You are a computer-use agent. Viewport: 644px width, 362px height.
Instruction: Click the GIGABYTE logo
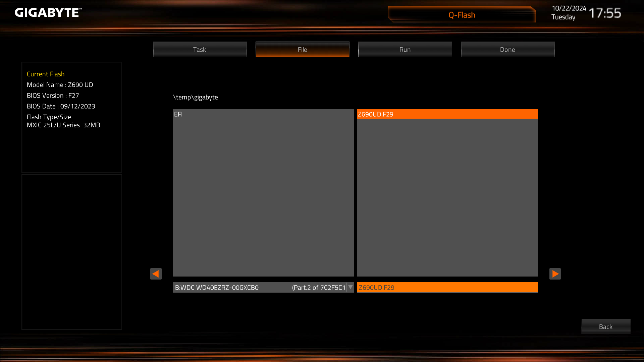click(x=48, y=13)
